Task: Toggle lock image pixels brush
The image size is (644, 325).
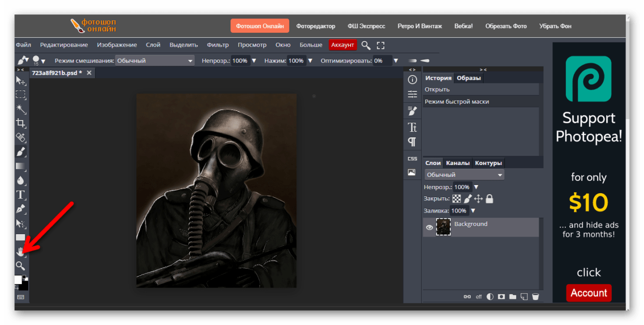Action: click(468, 199)
